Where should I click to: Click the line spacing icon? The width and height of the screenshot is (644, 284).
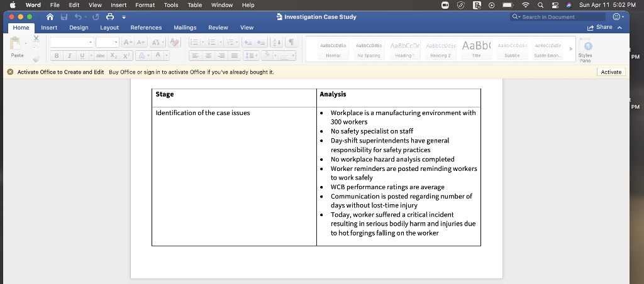tap(248, 56)
